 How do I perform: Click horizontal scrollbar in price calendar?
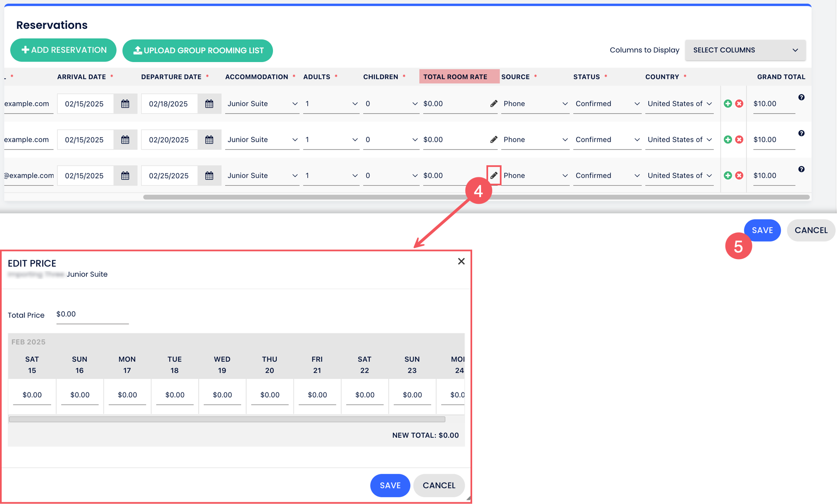point(226,419)
